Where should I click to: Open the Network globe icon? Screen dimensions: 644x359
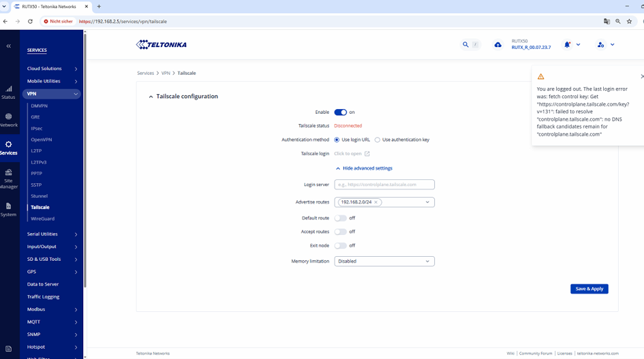click(9, 116)
